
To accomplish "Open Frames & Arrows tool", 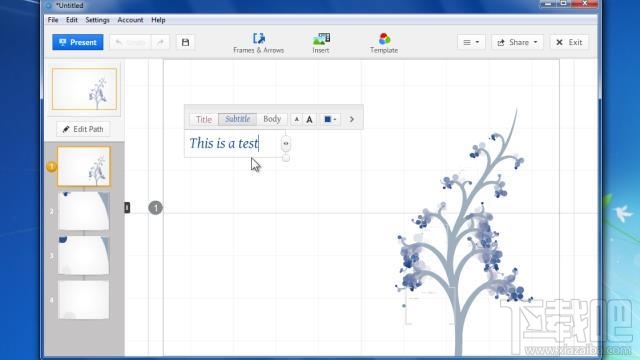I will (258, 43).
